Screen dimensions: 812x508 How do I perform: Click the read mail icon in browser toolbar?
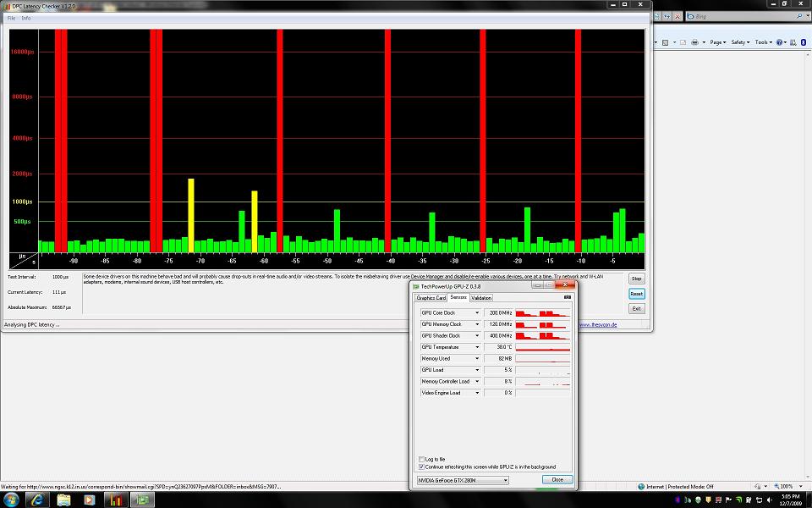coord(683,42)
